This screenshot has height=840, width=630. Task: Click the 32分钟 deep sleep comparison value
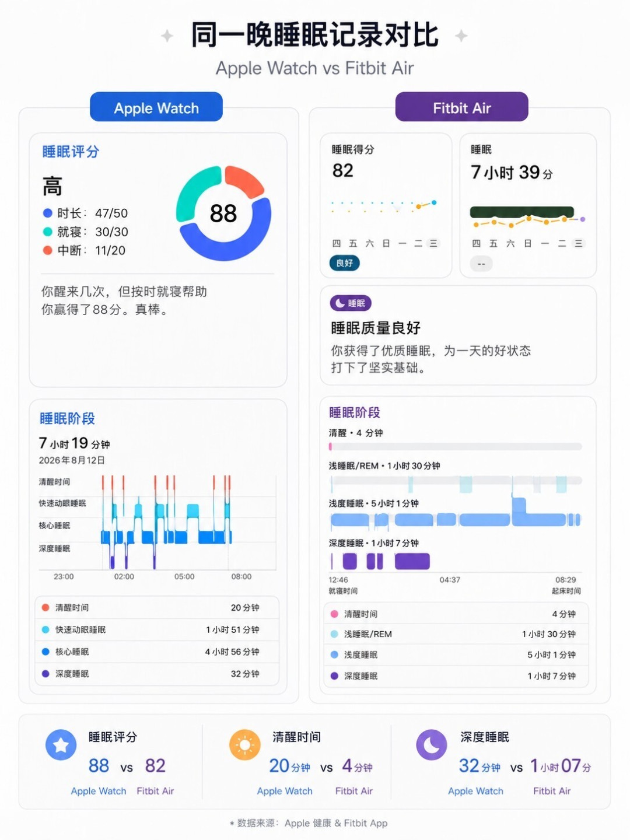(x=480, y=766)
